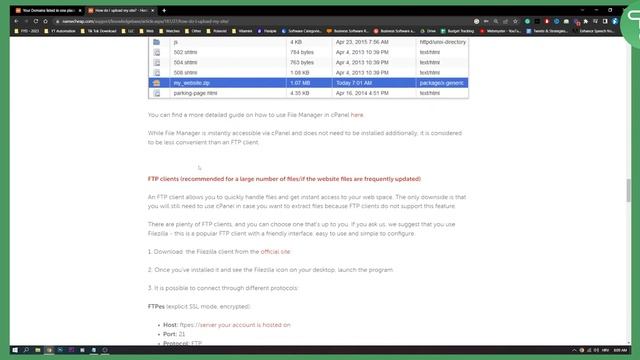Open a new browser tab with plus

pos(164,10)
